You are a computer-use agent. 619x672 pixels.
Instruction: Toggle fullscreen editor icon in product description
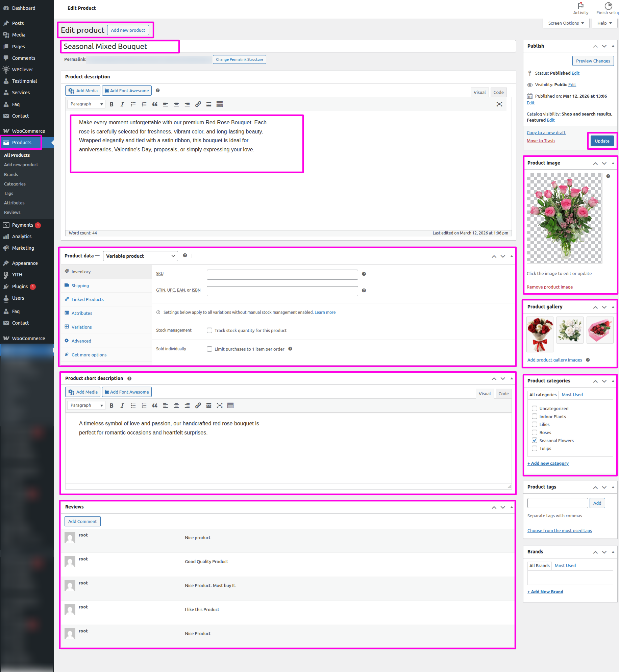pyautogui.click(x=499, y=104)
